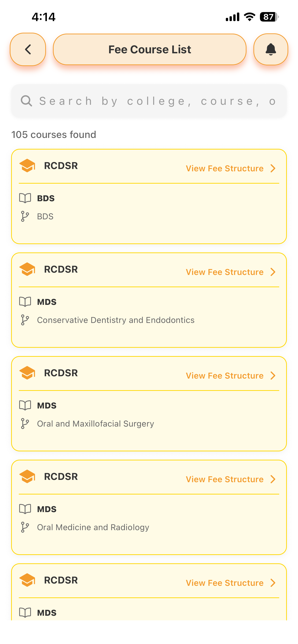Tap book icon on Oral Medicine MDS card
Screen dimensions: 298x644
coord(25,509)
